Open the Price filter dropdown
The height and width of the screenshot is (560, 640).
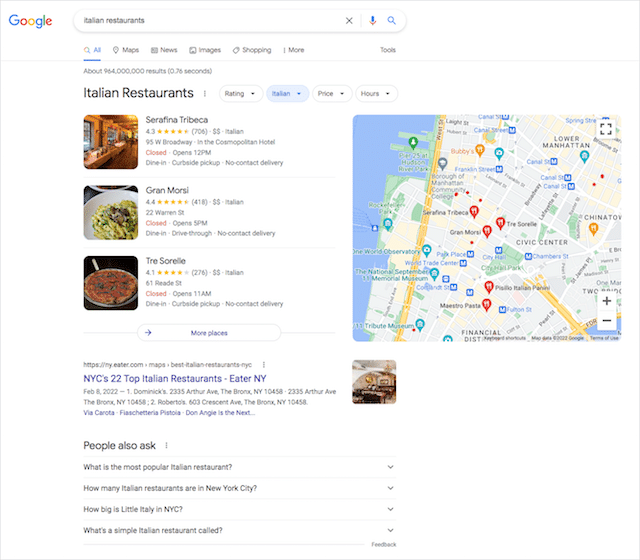(x=331, y=93)
